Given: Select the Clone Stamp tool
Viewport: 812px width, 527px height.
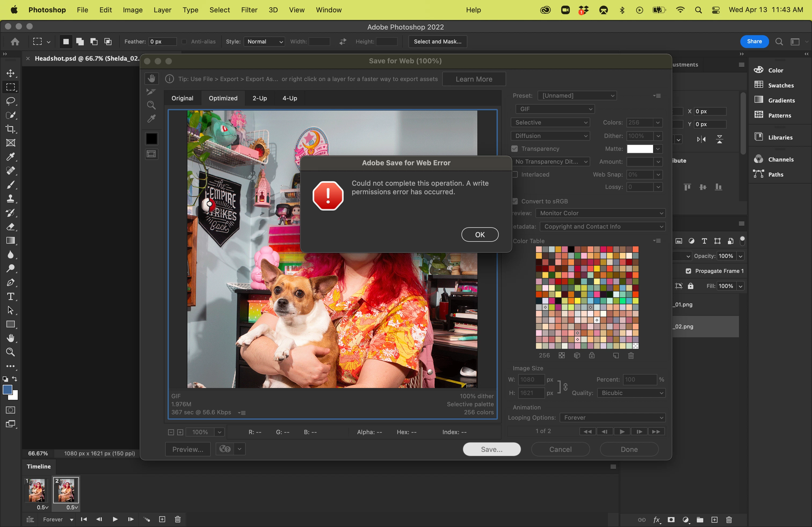Looking at the screenshot, I should point(10,199).
